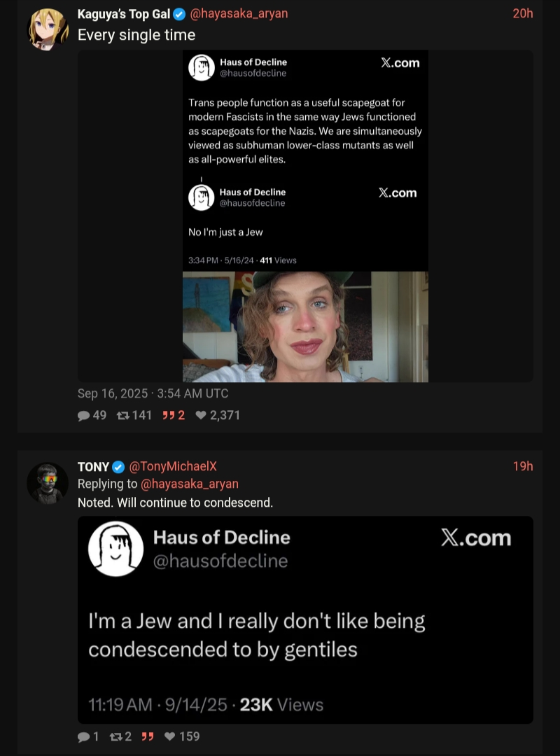Click the reply icon on TONY's post
The height and width of the screenshot is (756, 560).
(83, 736)
